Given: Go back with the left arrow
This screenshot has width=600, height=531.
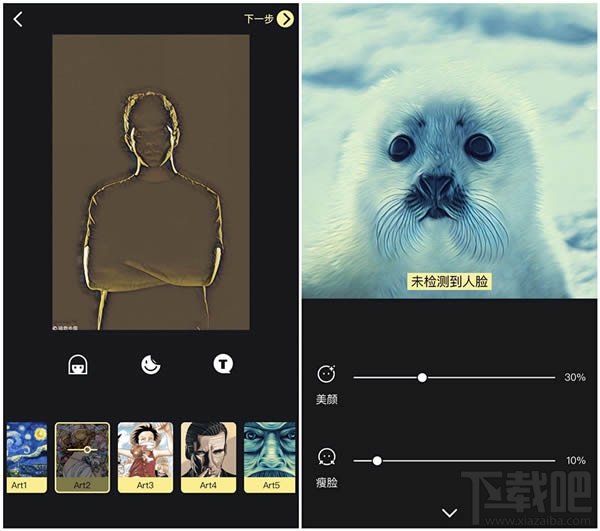Looking at the screenshot, I should pos(18,19).
